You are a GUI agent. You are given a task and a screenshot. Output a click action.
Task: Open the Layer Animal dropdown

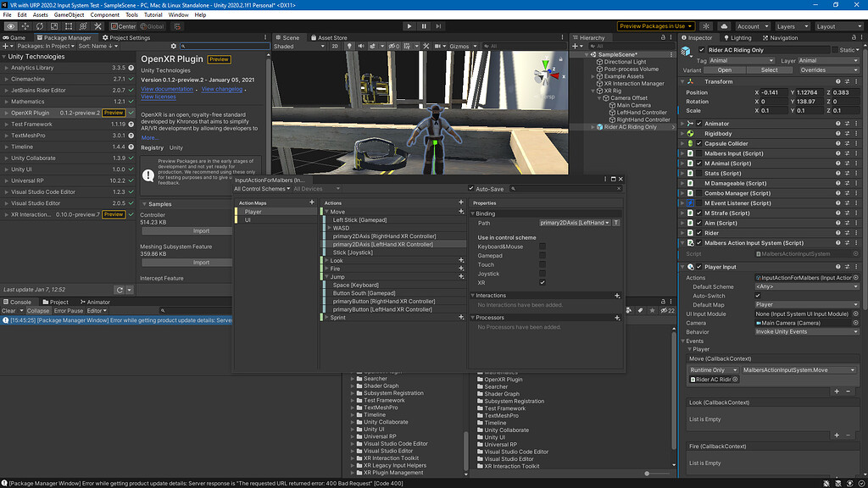coord(826,61)
